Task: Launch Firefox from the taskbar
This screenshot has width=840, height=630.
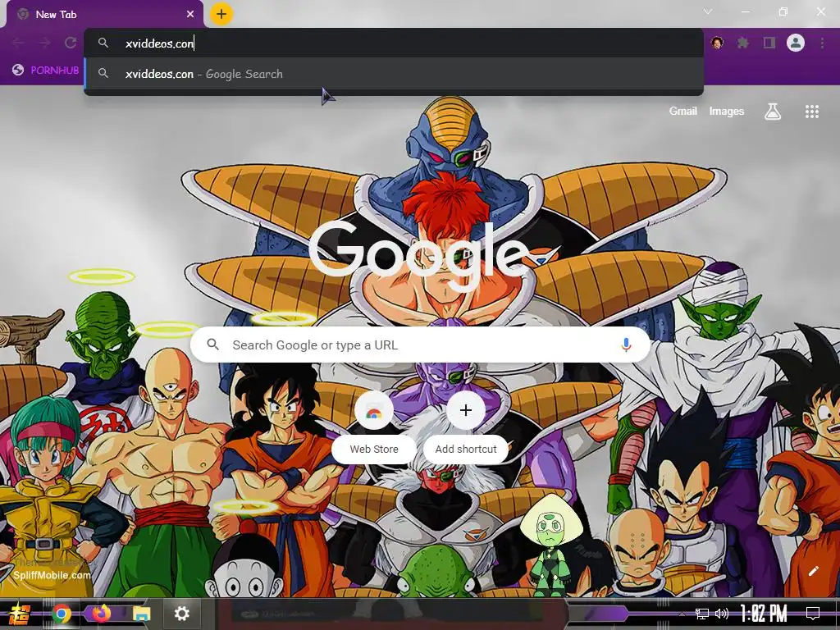Action: pos(101,614)
